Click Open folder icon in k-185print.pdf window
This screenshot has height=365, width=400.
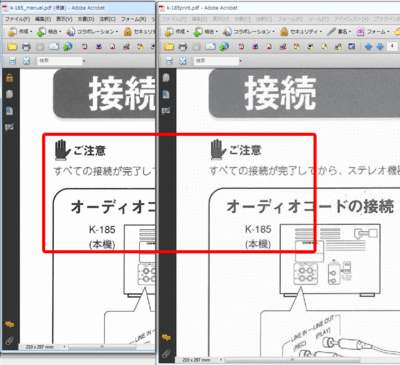point(169,47)
